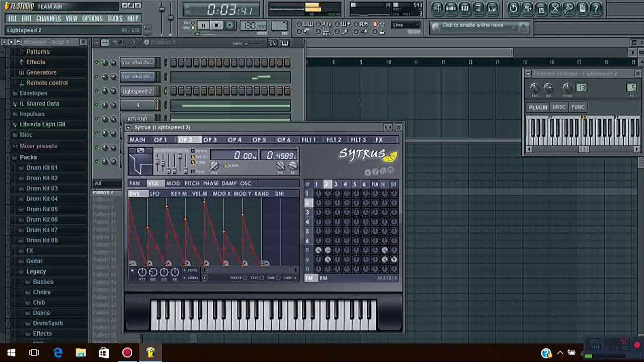The height and width of the screenshot is (362, 644).
Task: Click the graph editor icon in step sequencer
Action: pos(273,43)
